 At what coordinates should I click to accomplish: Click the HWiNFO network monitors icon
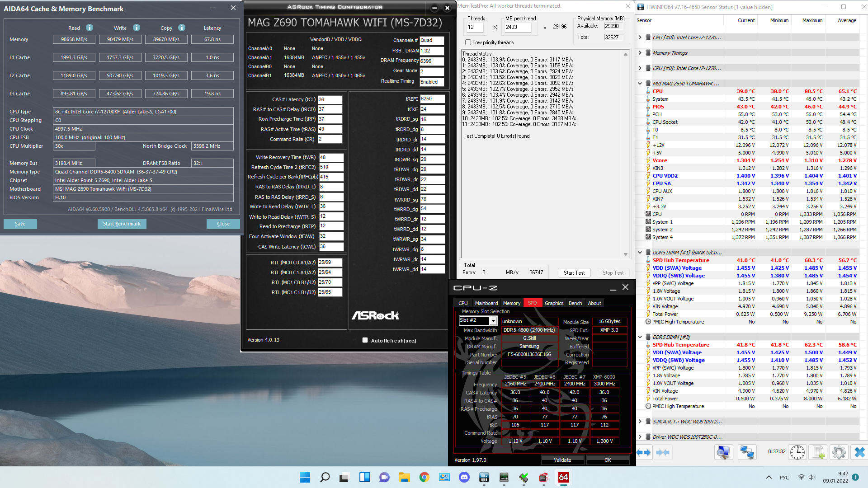coord(747,452)
